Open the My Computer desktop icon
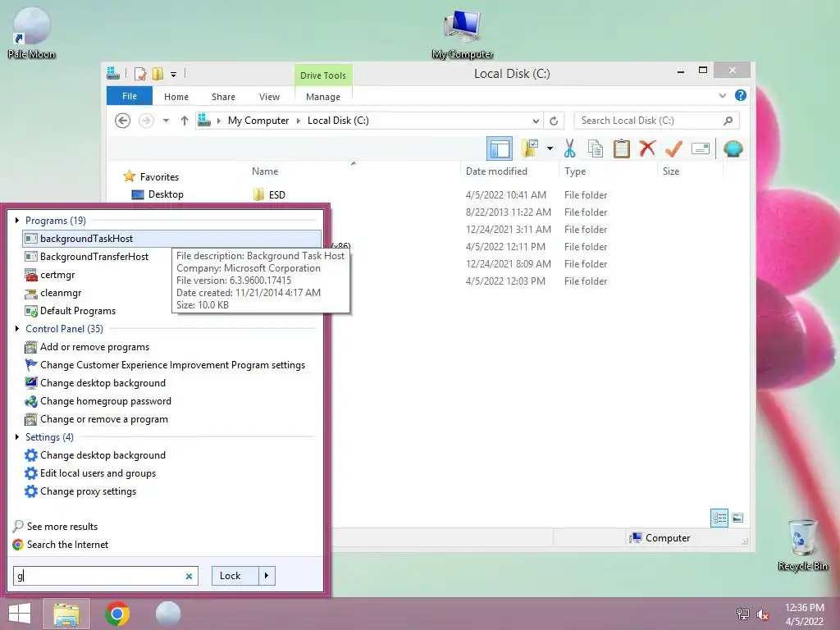Image resolution: width=840 pixels, height=630 pixels. click(x=463, y=34)
